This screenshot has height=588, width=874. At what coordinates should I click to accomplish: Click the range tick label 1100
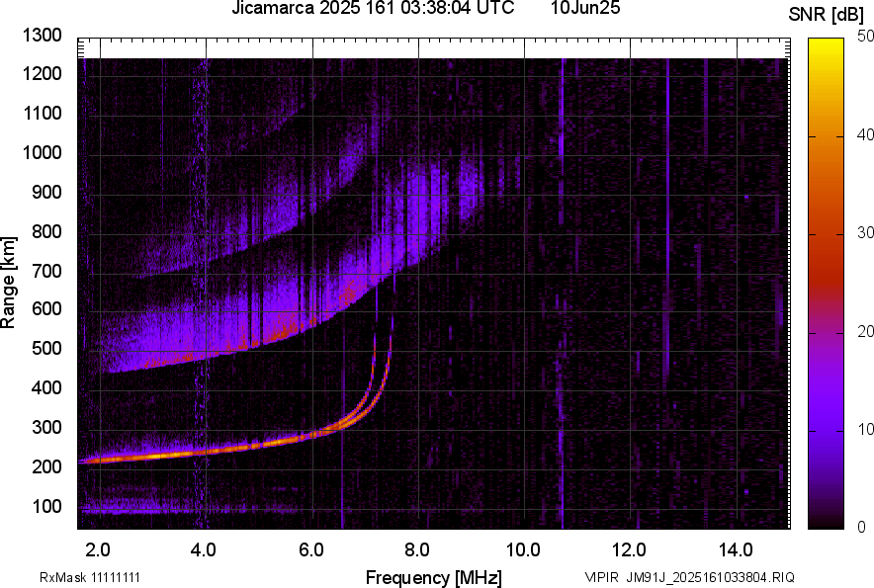[42, 113]
